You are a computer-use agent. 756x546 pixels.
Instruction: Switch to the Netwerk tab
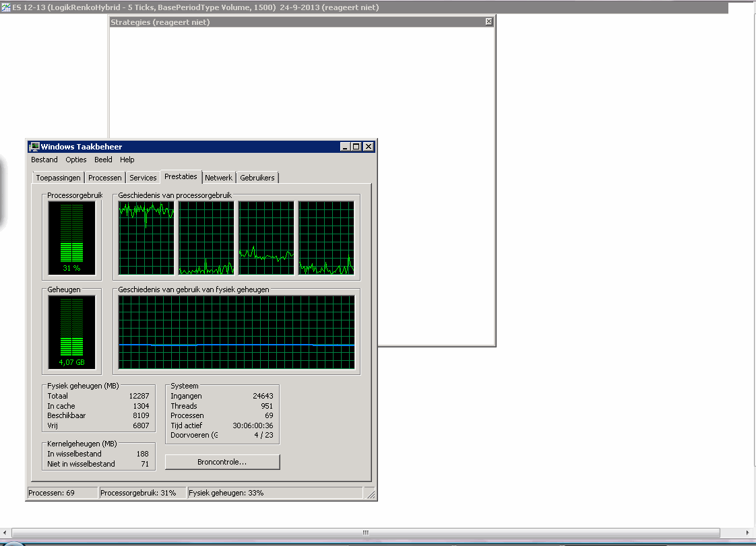point(218,178)
